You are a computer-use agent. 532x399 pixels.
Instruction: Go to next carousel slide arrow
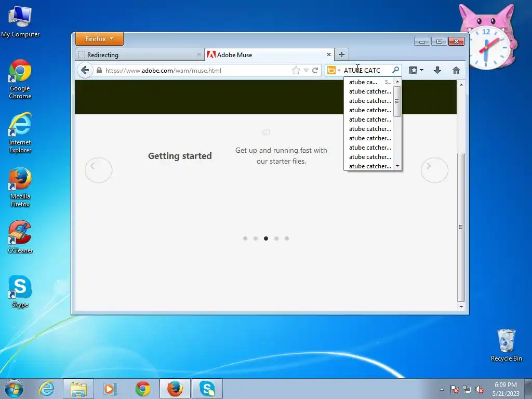(434, 170)
